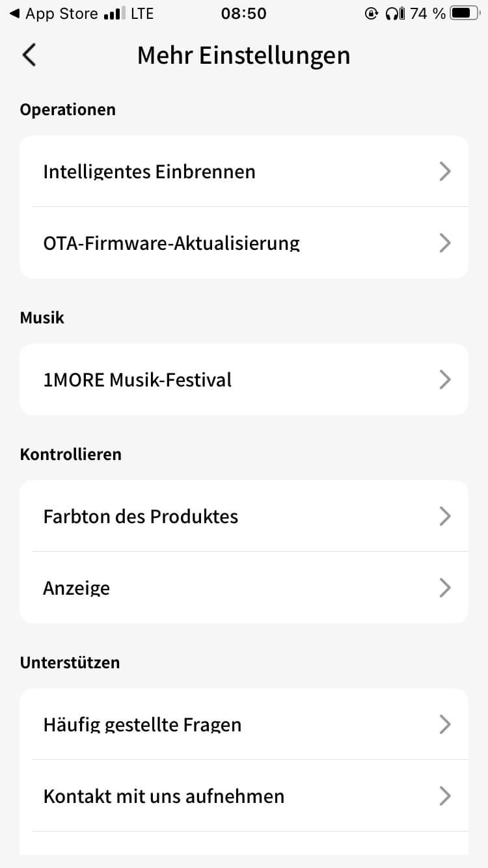The width and height of the screenshot is (488, 868).
Task: Click chevron beside OTA-Firmware-Aktualisierung
Action: [x=445, y=243]
